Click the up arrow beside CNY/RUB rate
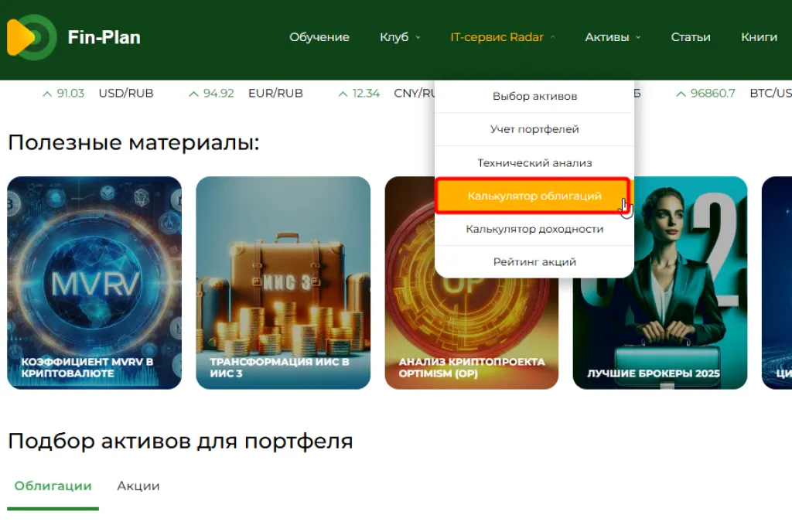Screen dimensions: 792x532 click(x=343, y=94)
